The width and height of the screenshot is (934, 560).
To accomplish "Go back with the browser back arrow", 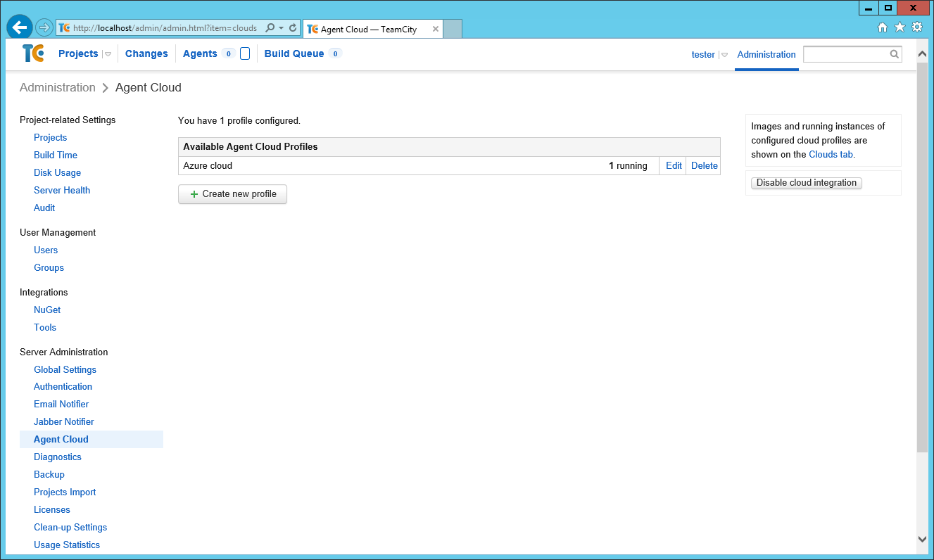I will click(x=19, y=27).
